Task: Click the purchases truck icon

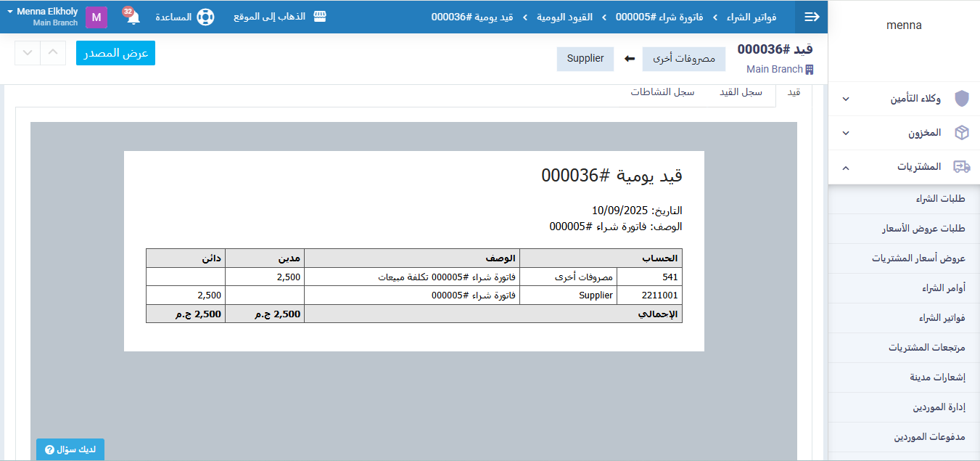Action: pos(961,167)
